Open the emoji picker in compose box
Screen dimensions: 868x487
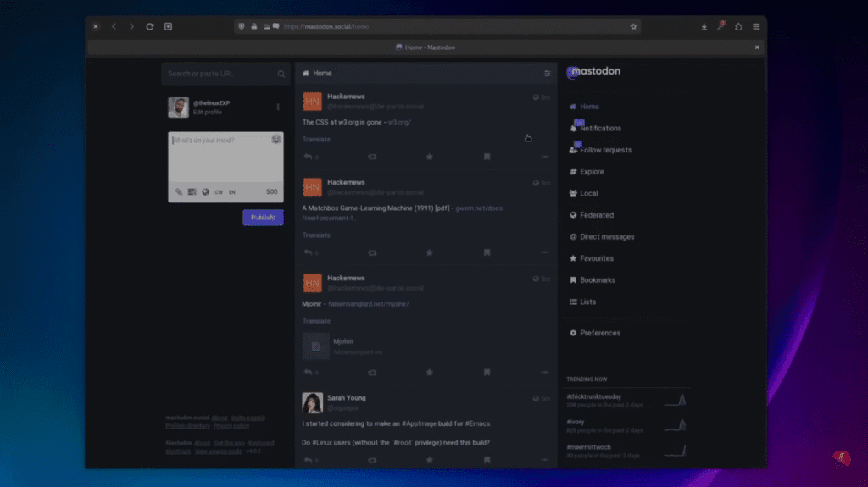[275, 140]
